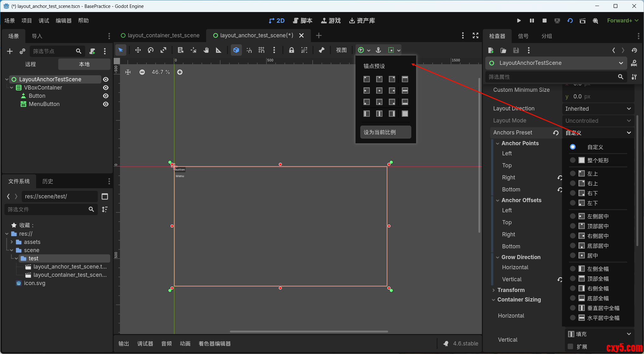The image size is (644, 354).
Task: Toggle visibility of MenuButton node
Action: pos(106,104)
